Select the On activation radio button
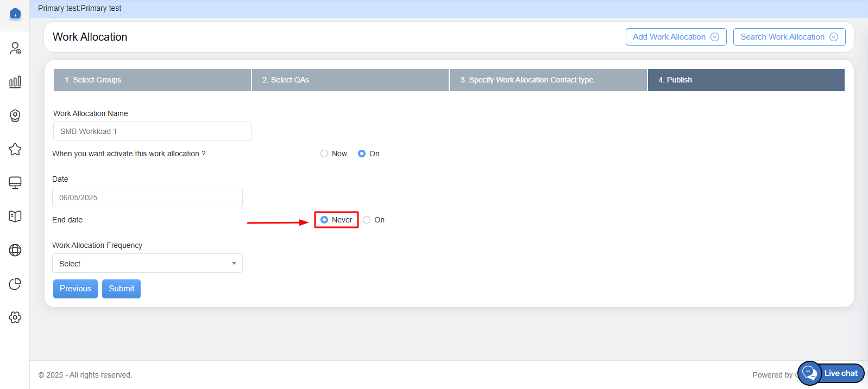The width and height of the screenshot is (868, 389). 362,154
